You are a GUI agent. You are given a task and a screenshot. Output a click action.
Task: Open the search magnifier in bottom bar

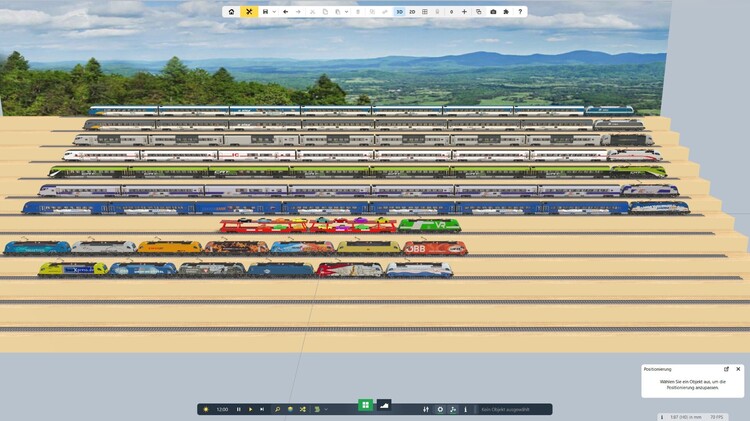point(277,410)
